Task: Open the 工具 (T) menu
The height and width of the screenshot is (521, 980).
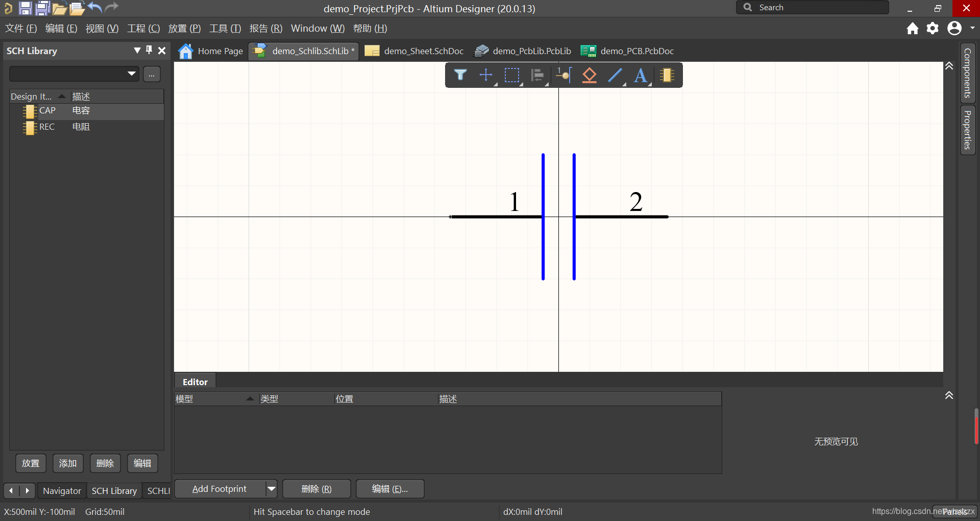Action: click(x=225, y=29)
